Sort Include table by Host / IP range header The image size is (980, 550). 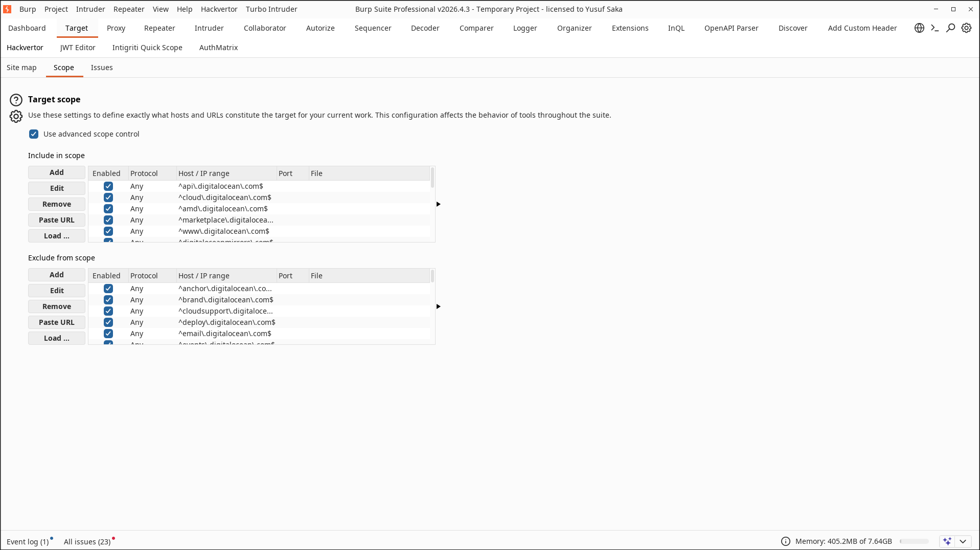pos(226,173)
